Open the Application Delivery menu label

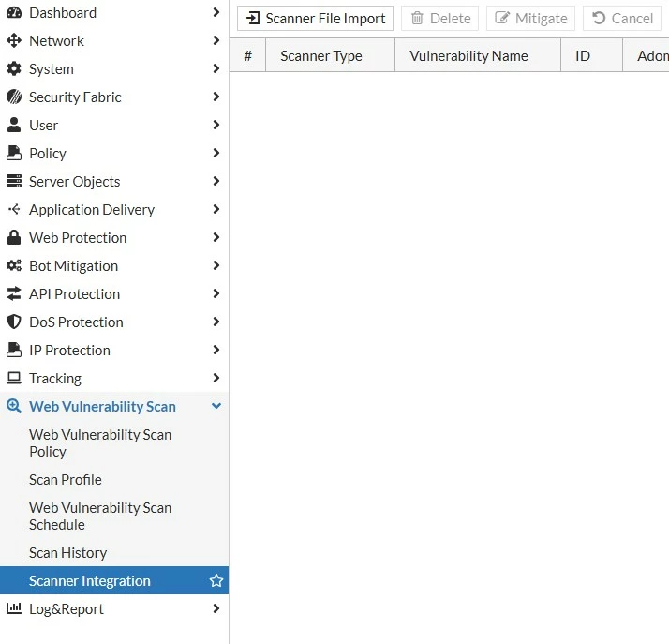tap(92, 210)
